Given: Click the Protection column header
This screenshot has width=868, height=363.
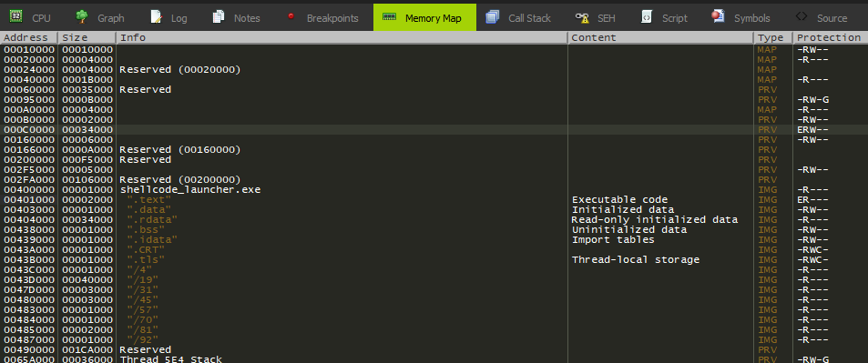Looking at the screenshot, I should tap(831, 37).
